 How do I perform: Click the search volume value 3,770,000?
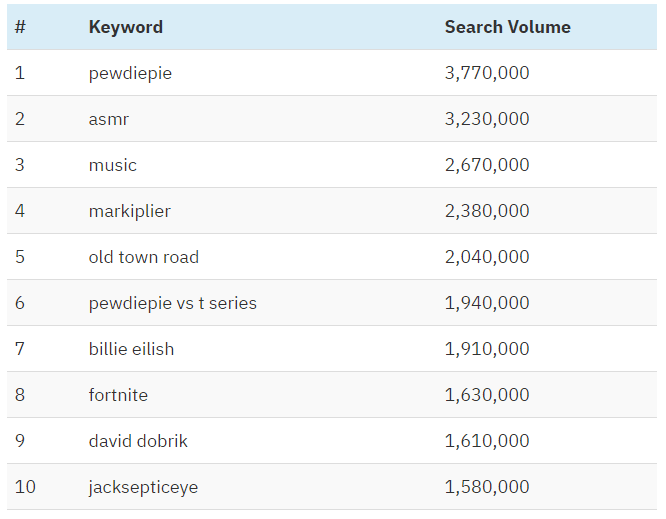click(487, 73)
